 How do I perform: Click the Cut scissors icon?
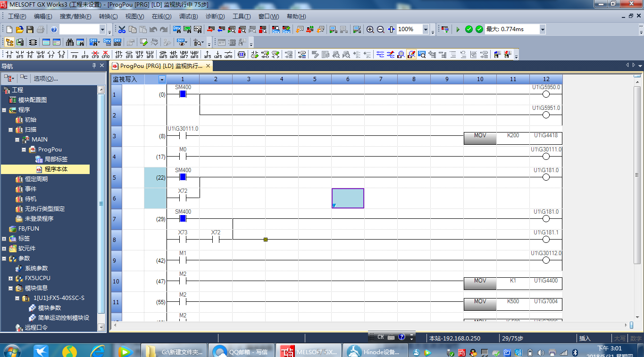click(x=122, y=29)
